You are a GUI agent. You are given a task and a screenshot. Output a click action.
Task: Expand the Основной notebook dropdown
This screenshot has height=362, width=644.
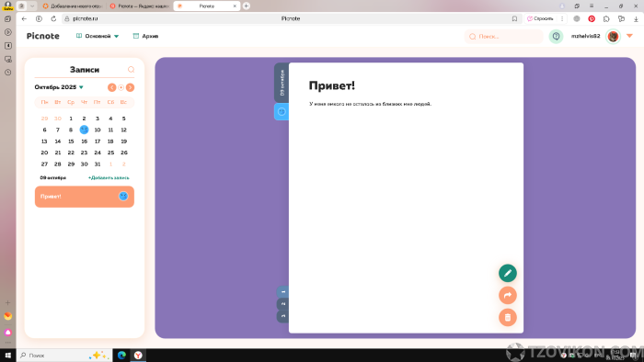click(x=98, y=36)
